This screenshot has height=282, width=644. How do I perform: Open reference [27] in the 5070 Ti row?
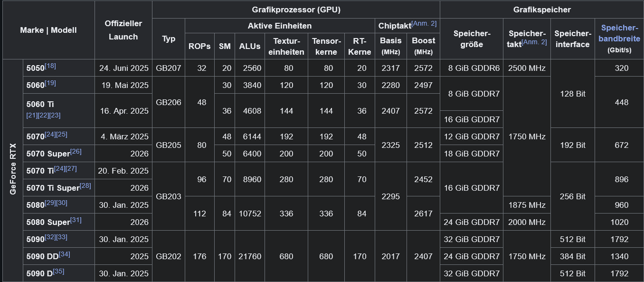pos(71,168)
